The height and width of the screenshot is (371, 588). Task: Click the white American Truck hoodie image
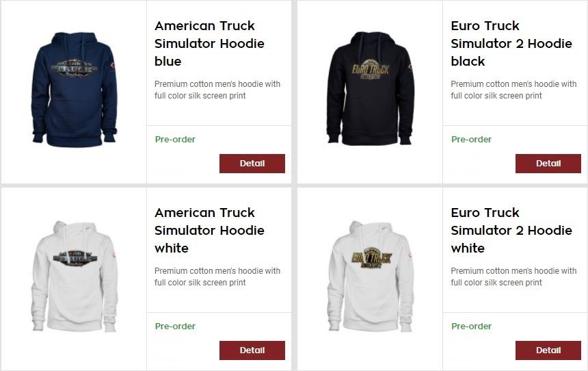click(x=75, y=276)
